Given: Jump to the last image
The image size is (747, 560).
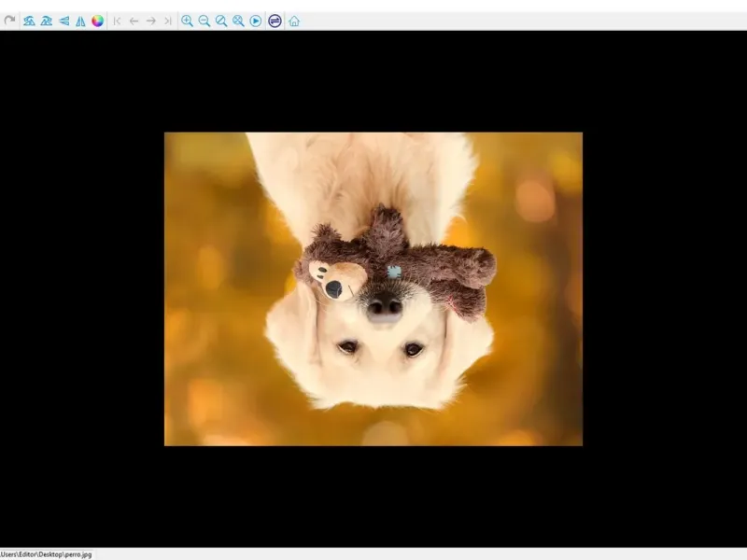Looking at the screenshot, I should pyautogui.click(x=167, y=21).
